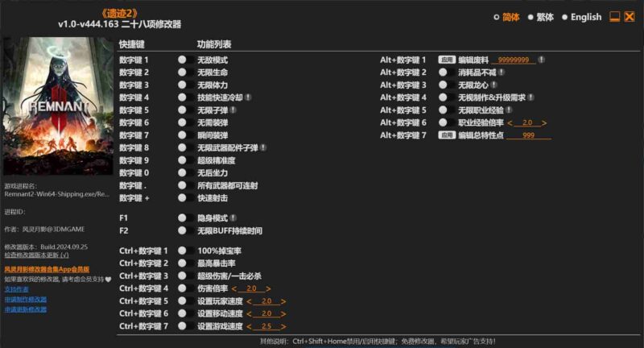Click 设置游戏速度 value field 2.5
Screen dimensions: 644x348
tap(266, 326)
